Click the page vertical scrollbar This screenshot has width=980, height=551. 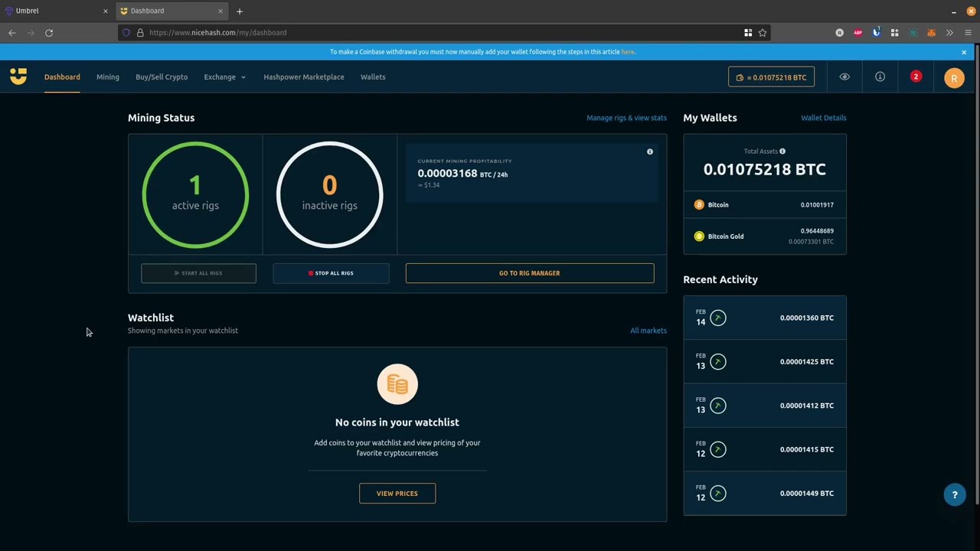977,275
